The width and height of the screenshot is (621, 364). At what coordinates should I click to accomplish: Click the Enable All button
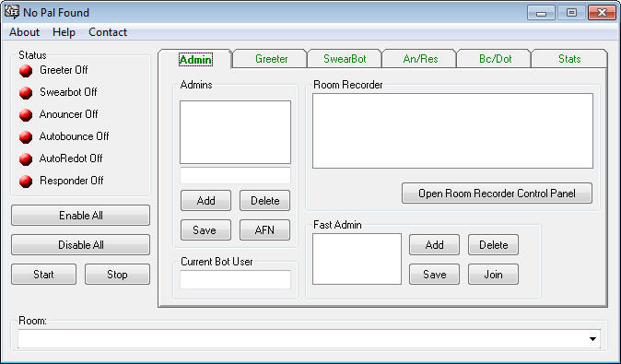(x=81, y=216)
